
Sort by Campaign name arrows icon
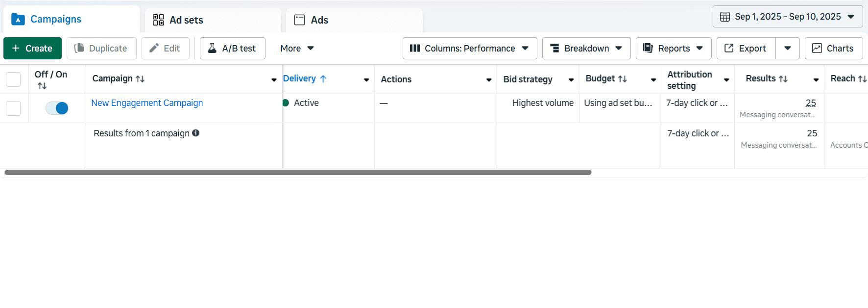click(140, 79)
